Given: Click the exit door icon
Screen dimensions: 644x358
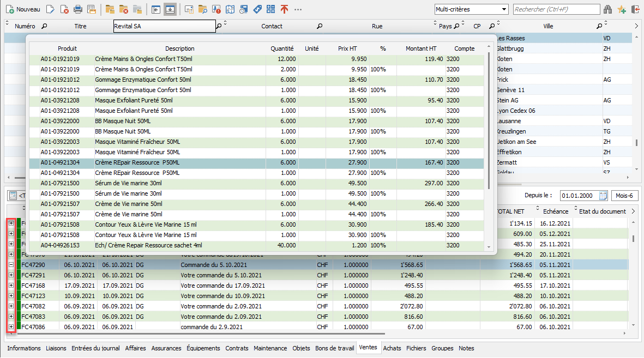Looking at the screenshot, I should tap(635, 9).
